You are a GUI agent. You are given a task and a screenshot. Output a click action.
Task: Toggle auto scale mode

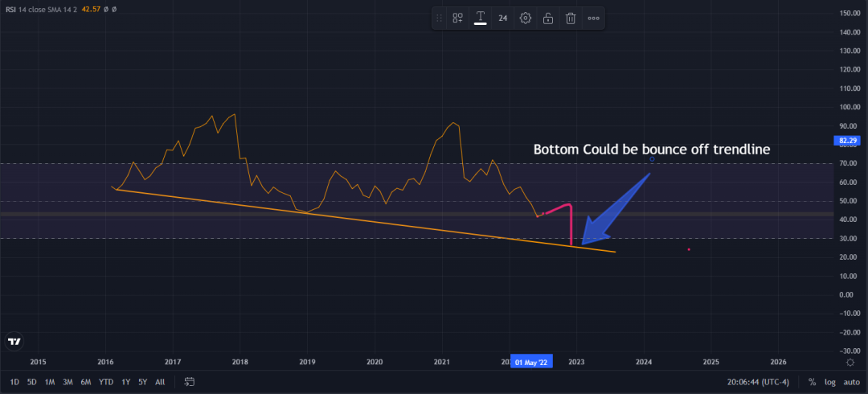tap(851, 382)
